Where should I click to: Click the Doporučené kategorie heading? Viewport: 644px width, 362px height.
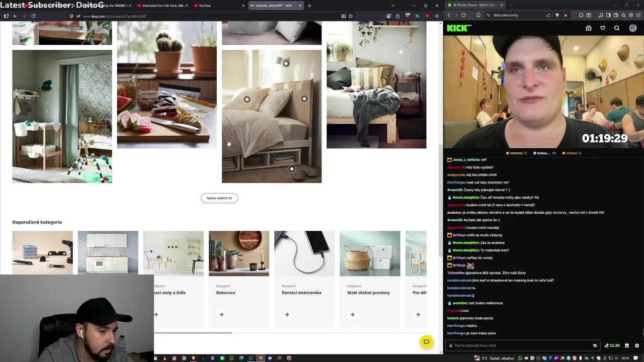pos(37,222)
